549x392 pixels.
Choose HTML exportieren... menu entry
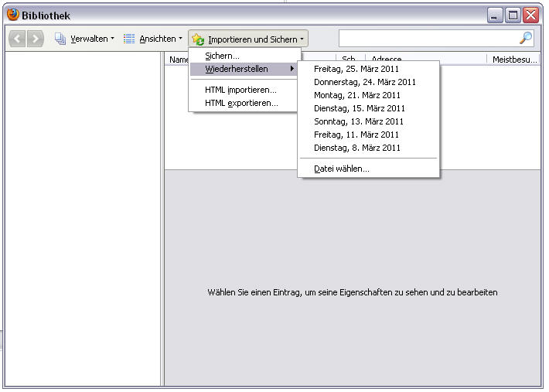click(241, 103)
